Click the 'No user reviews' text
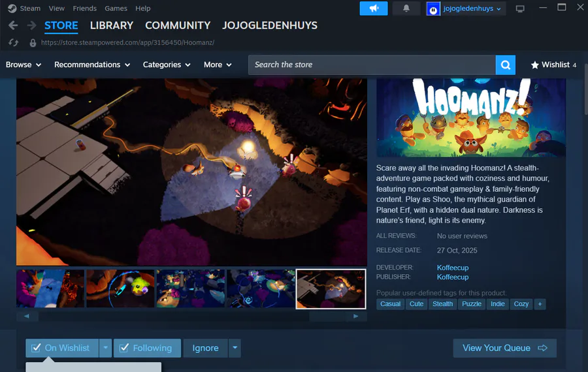Viewport: 588px width, 372px height. coord(462,236)
